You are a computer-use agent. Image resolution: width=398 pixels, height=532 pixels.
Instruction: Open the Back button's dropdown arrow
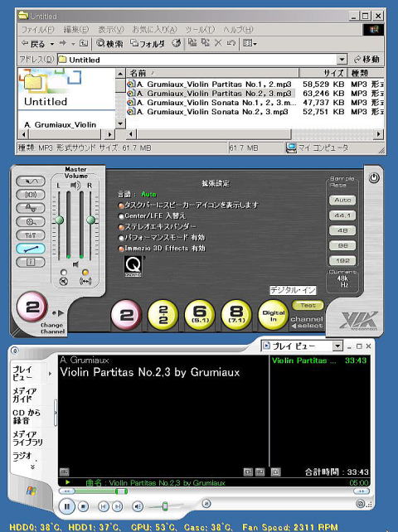(x=52, y=44)
